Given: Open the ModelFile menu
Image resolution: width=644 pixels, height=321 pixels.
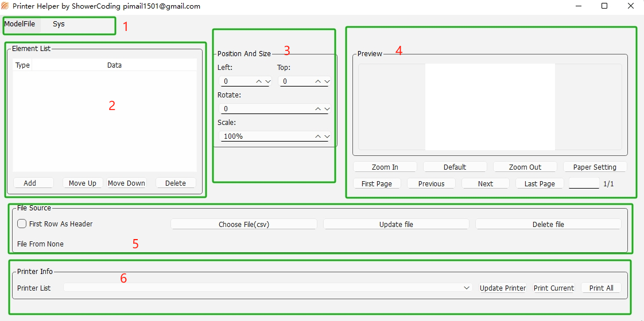Looking at the screenshot, I should pyautogui.click(x=20, y=24).
